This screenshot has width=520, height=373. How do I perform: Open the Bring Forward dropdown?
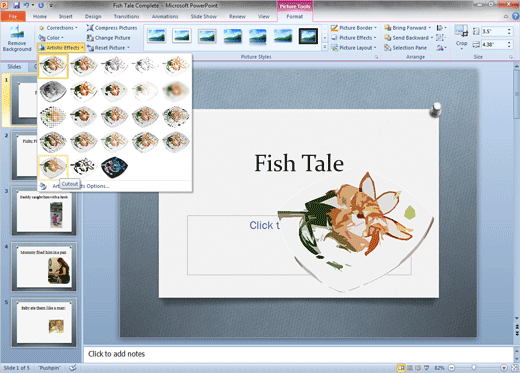click(x=408, y=28)
